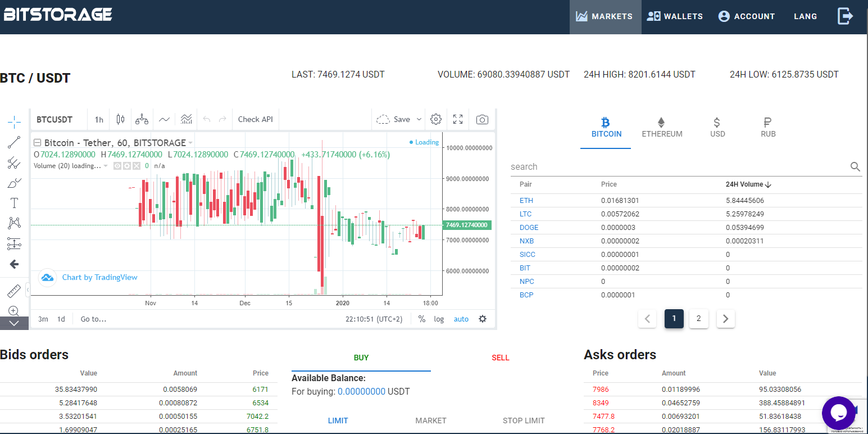This screenshot has height=434, width=868.
Task: Open the compare symbols tool
Action: [142, 119]
